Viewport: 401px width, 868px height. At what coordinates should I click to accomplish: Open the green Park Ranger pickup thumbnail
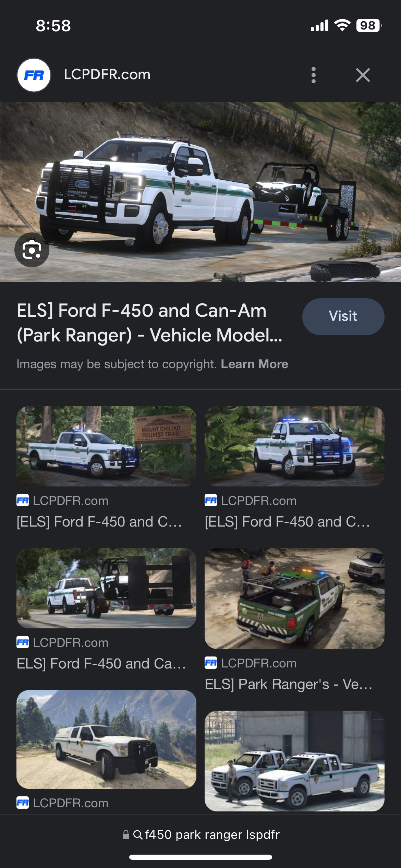pyautogui.click(x=294, y=598)
